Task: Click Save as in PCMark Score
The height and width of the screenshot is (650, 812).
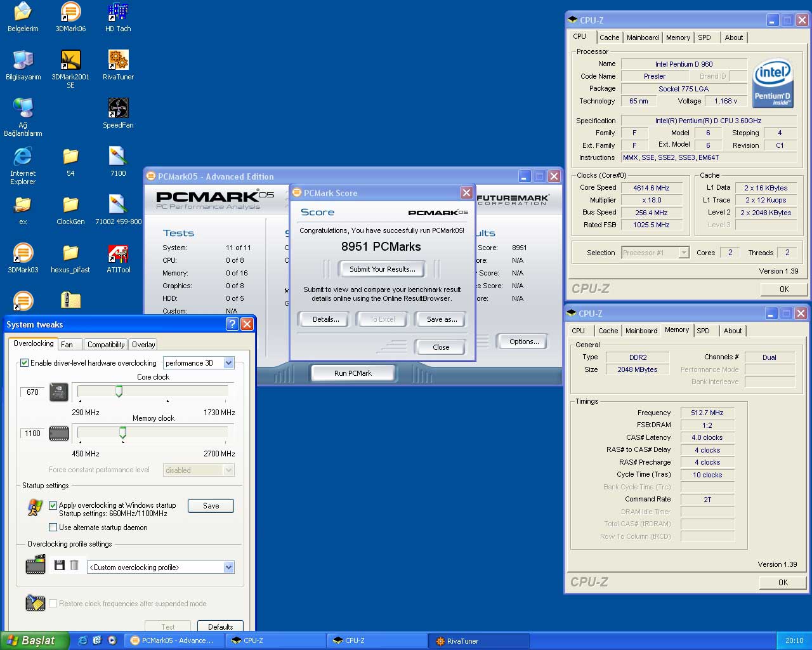Action: tap(442, 319)
